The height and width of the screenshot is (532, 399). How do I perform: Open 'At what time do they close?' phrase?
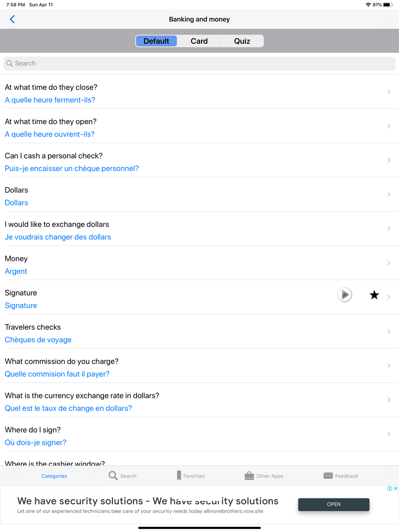click(51, 87)
